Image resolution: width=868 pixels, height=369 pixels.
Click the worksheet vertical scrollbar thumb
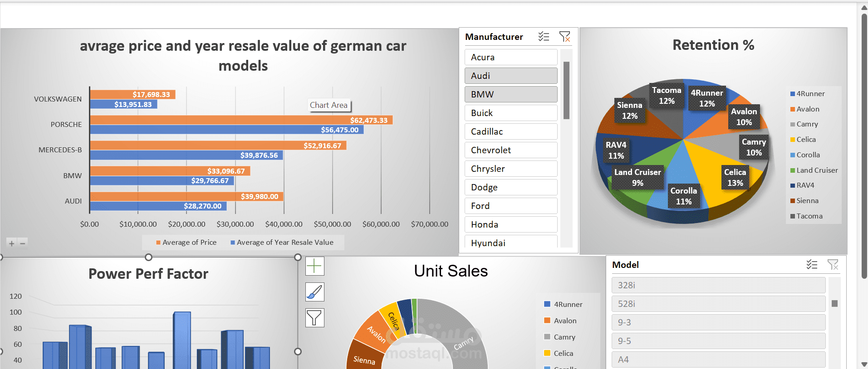(864, 146)
